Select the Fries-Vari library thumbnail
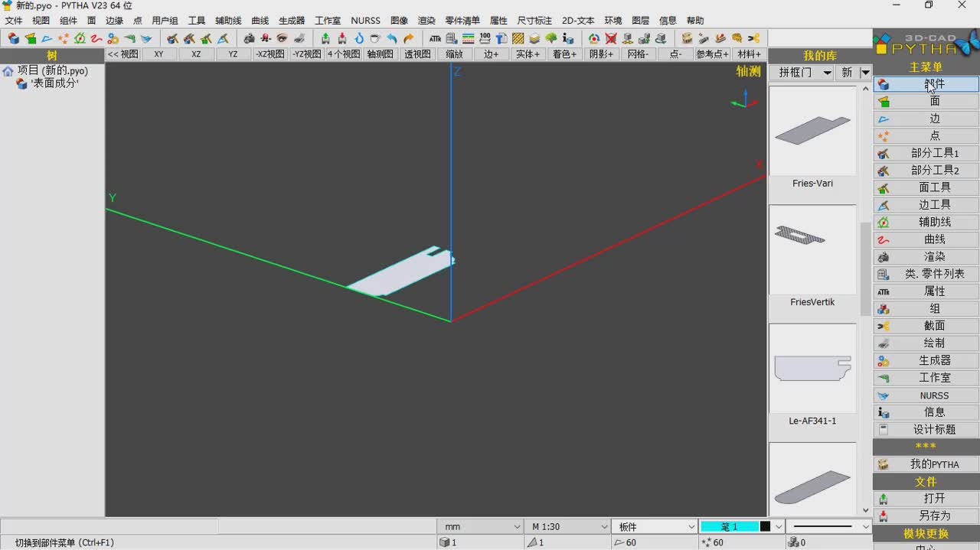 812,131
